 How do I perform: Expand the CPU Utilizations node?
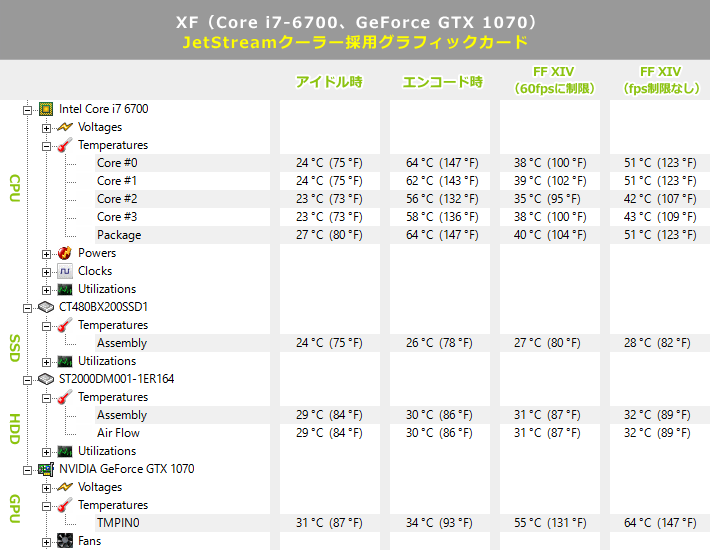coord(46,290)
